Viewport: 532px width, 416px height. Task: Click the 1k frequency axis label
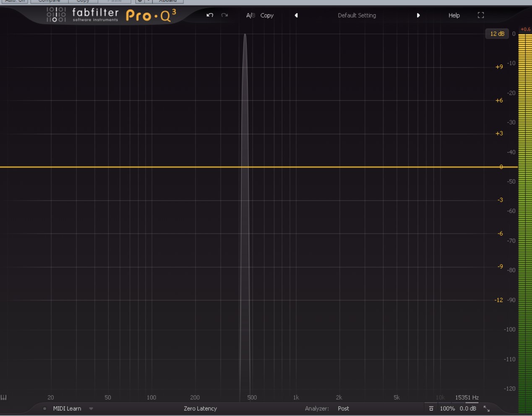pyautogui.click(x=296, y=397)
